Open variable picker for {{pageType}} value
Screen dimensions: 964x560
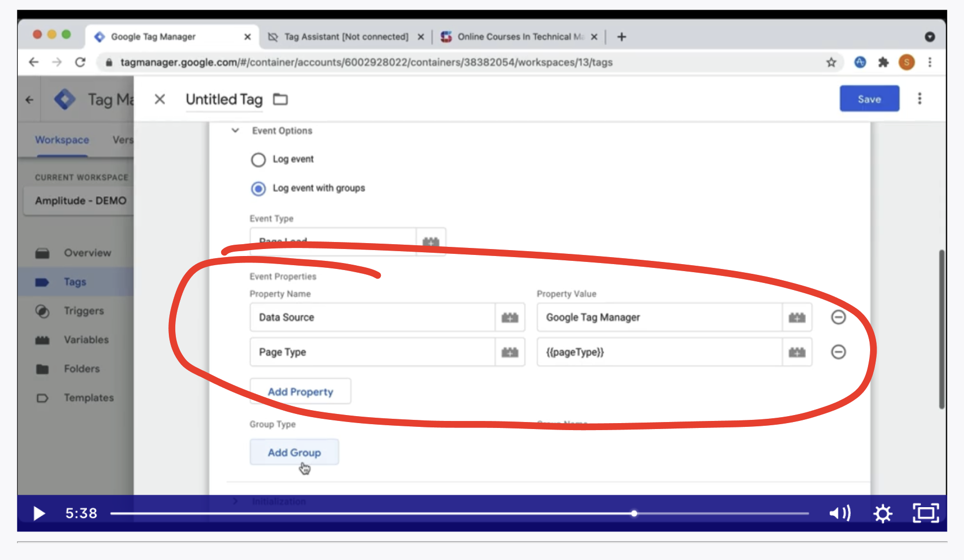797,352
